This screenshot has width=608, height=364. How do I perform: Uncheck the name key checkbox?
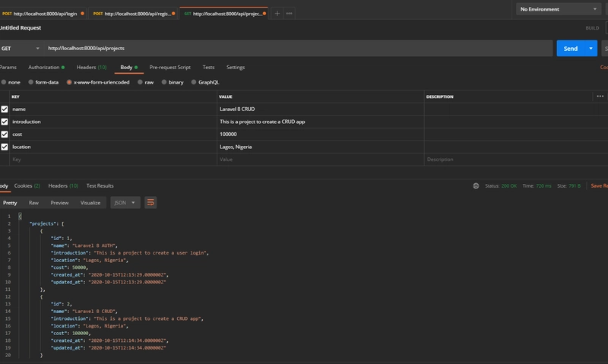point(5,109)
